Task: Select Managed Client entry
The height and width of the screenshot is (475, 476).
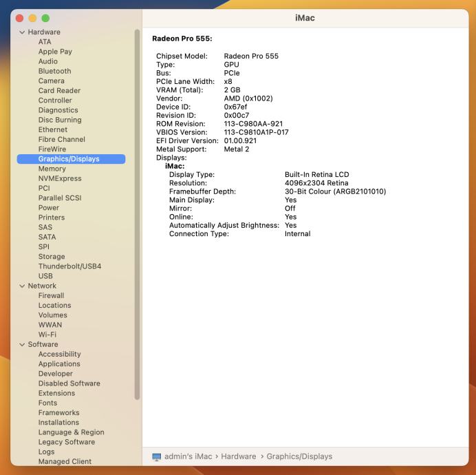Action: click(x=65, y=461)
